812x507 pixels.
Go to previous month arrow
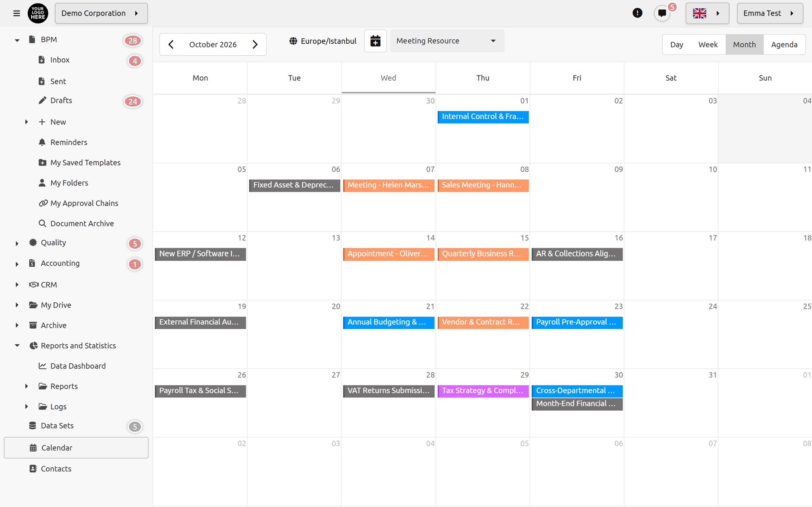coord(171,44)
